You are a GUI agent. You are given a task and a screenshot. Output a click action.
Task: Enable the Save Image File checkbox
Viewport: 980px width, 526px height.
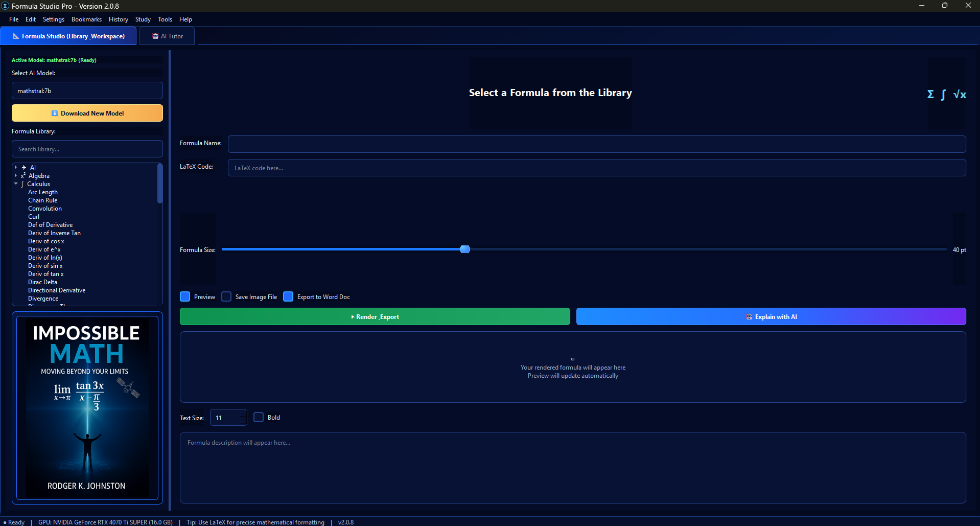point(226,296)
